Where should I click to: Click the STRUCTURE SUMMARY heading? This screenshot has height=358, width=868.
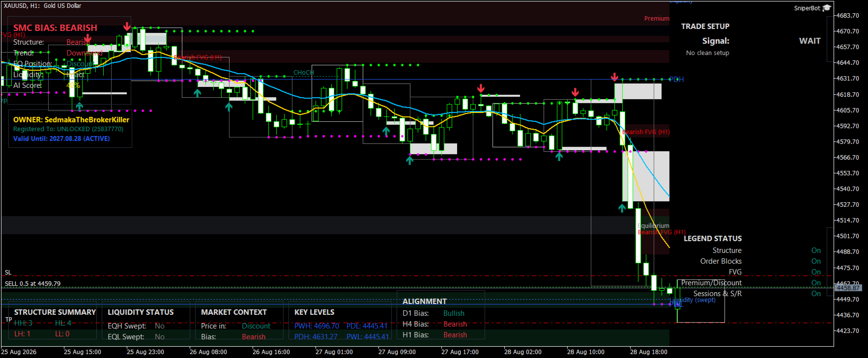click(55, 312)
